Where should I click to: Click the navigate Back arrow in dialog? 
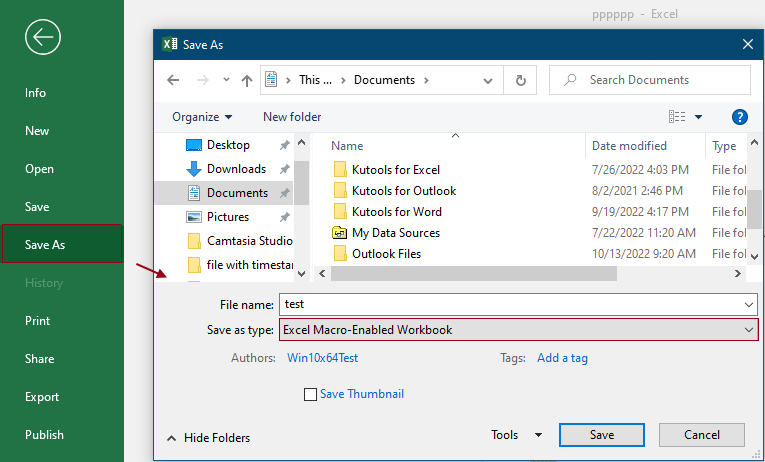[x=173, y=80]
